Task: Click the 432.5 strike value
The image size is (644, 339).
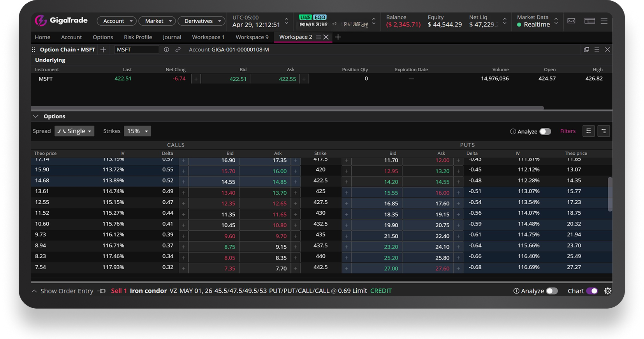Action: (x=320, y=224)
